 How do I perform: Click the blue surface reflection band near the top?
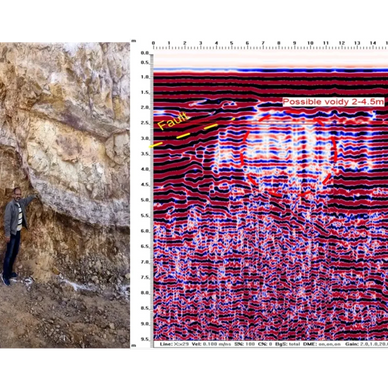[x=270, y=70]
